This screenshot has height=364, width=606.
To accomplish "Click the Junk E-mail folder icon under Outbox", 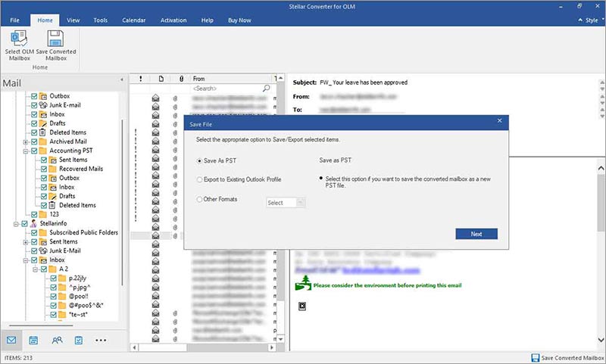I will [43, 105].
